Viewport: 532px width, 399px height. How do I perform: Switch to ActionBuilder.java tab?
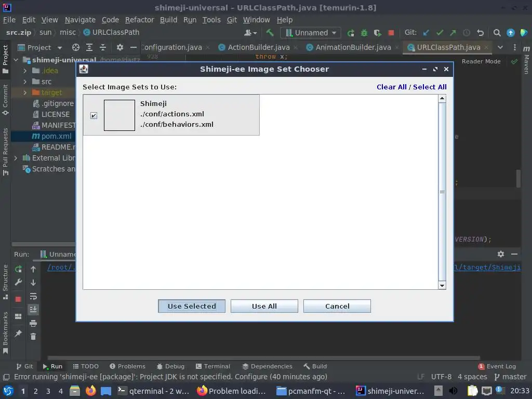click(x=259, y=47)
